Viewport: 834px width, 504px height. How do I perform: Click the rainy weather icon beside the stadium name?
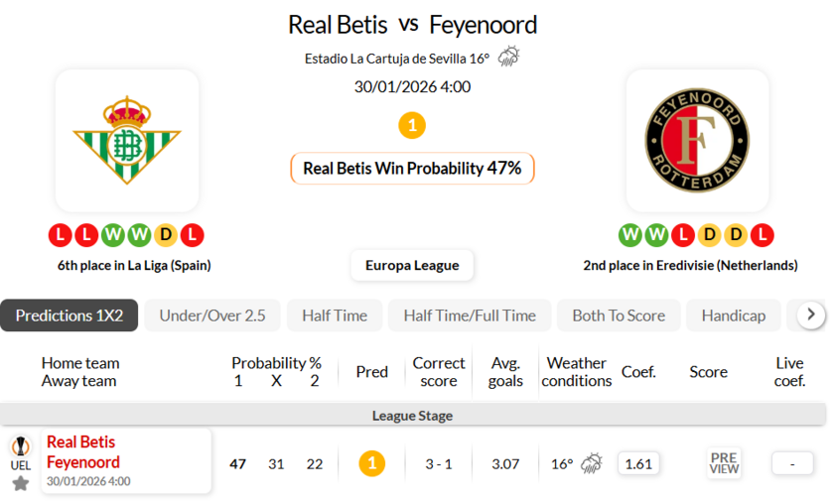pos(508,57)
